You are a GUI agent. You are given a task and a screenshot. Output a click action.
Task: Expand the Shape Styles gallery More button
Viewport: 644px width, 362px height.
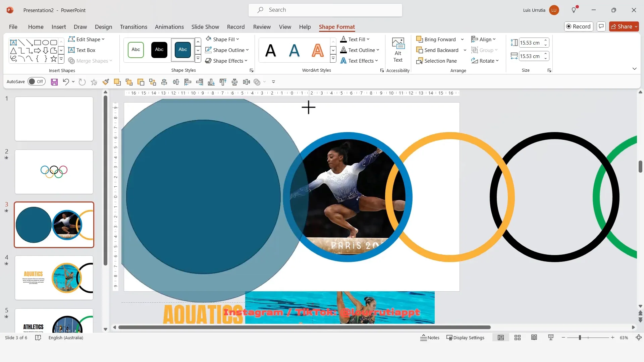[198, 59]
